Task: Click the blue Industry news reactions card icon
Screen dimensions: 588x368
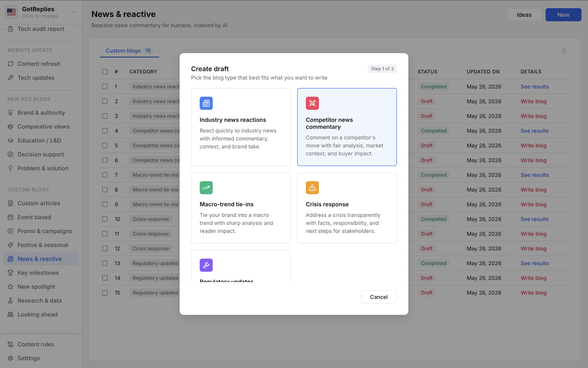Action: 206,103
